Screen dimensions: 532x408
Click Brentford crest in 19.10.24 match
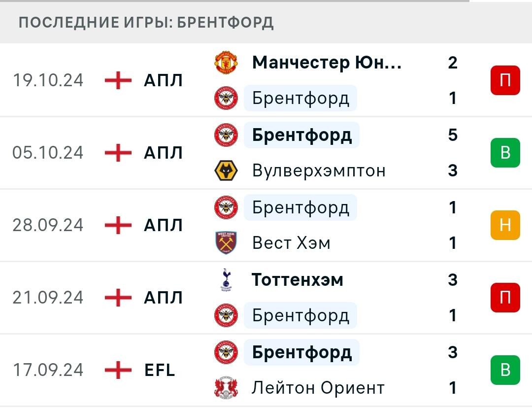pos(226,98)
